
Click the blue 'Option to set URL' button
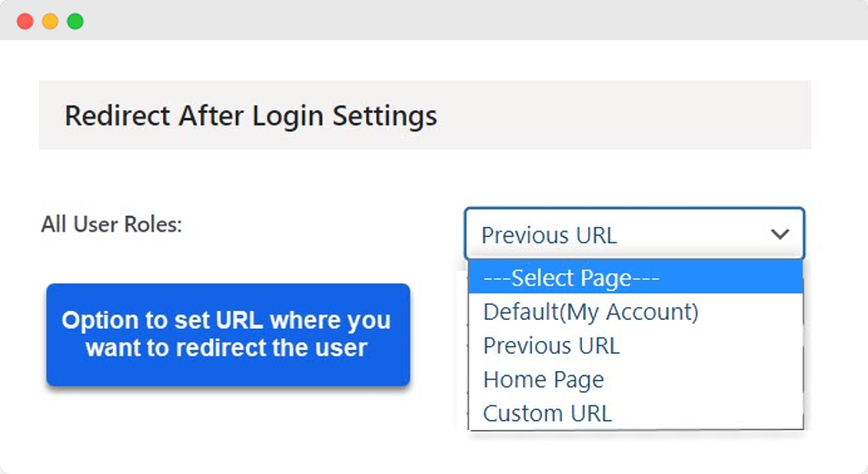click(x=228, y=334)
